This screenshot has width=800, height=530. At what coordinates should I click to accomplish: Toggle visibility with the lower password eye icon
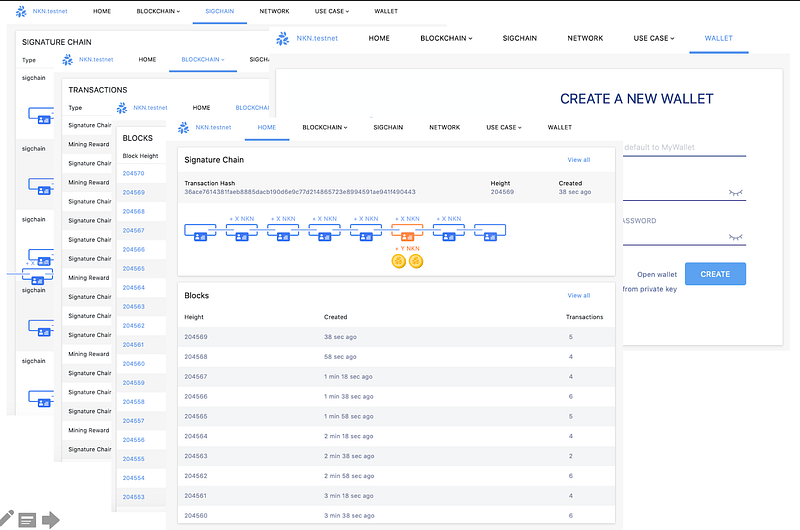click(x=737, y=238)
